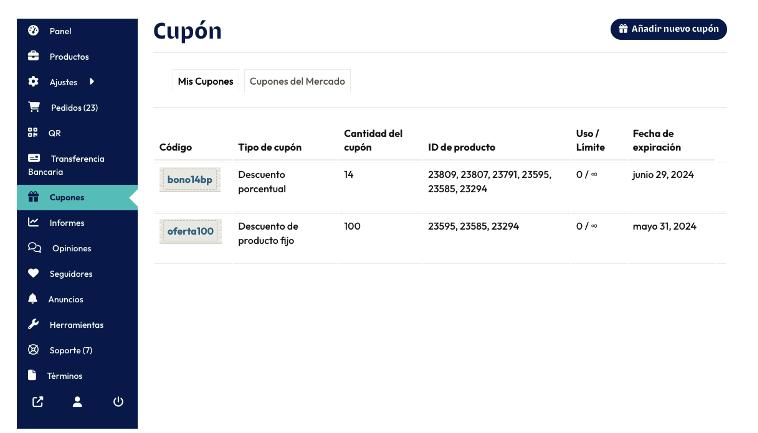
Task: Open the oferta100 coupon code
Action: click(x=190, y=231)
